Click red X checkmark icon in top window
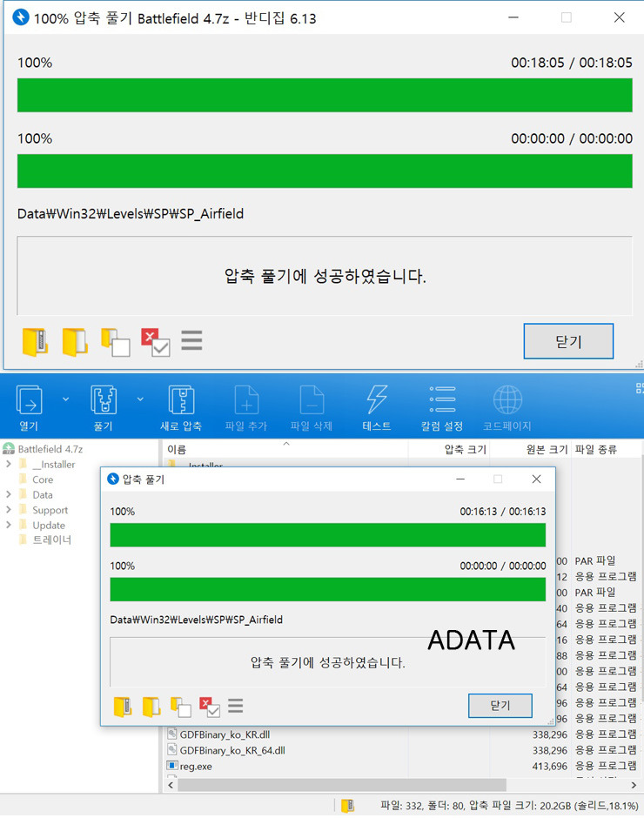Viewport: 644px width, 818px height. click(x=155, y=342)
